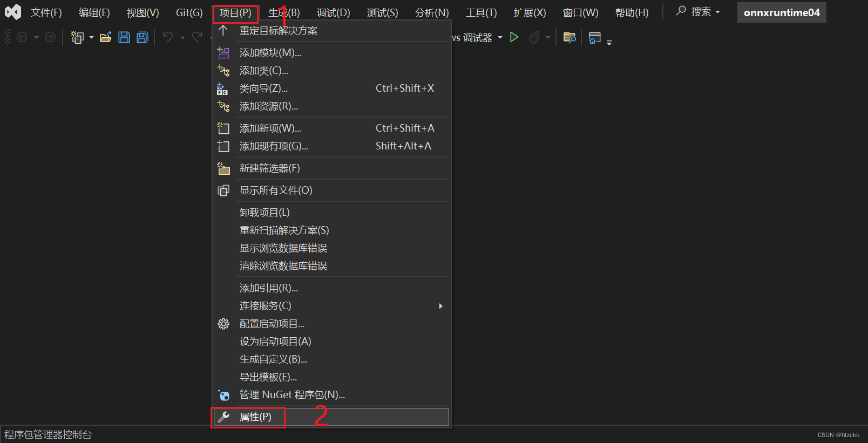Expand the 连接服务(C) submenu arrow
The image size is (868, 443).
coord(441,306)
